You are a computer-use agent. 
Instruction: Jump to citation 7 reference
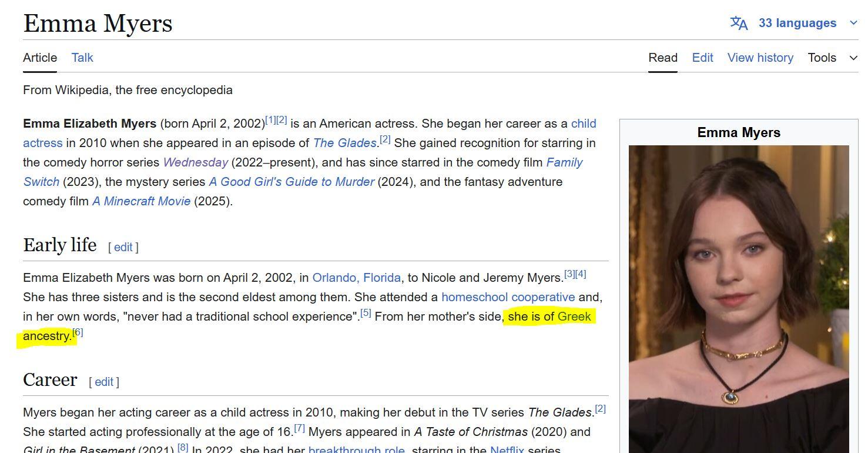(299, 428)
